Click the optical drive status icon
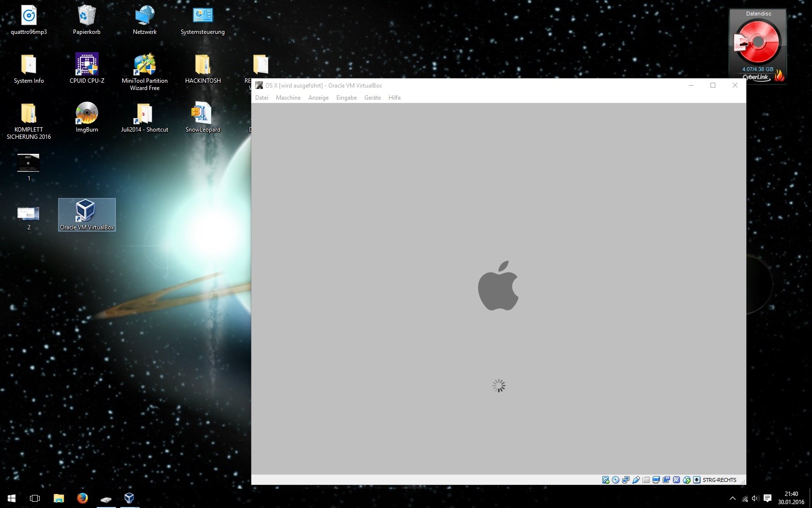812x508 pixels. (616, 480)
